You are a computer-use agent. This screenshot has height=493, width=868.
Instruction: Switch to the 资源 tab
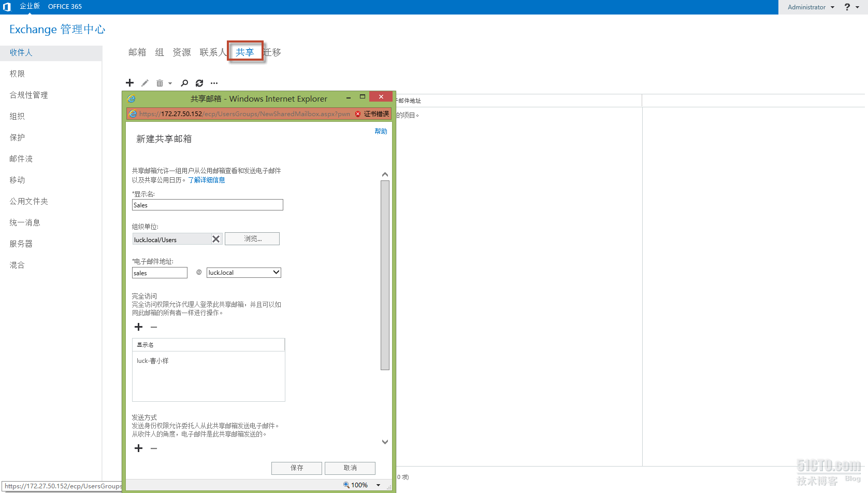point(182,52)
